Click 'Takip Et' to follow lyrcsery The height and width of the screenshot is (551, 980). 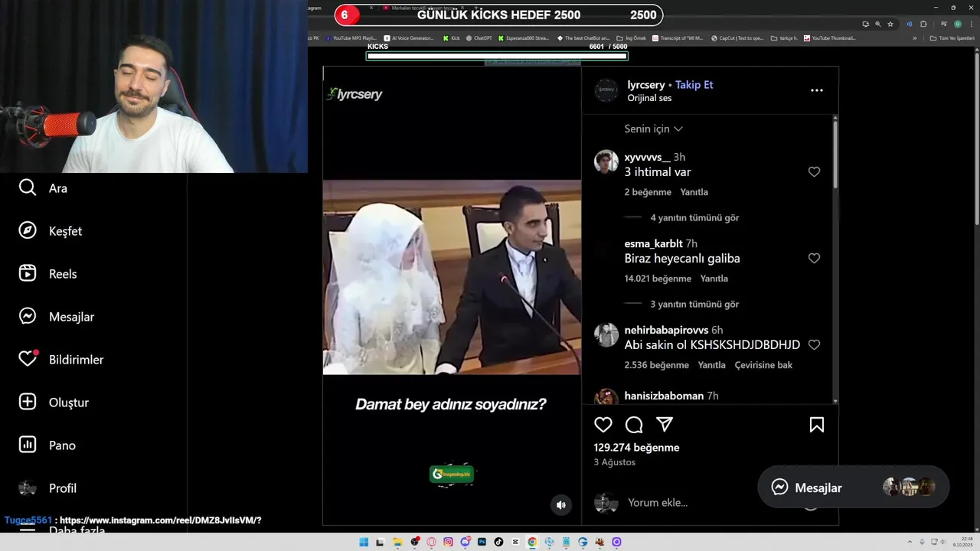click(694, 85)
